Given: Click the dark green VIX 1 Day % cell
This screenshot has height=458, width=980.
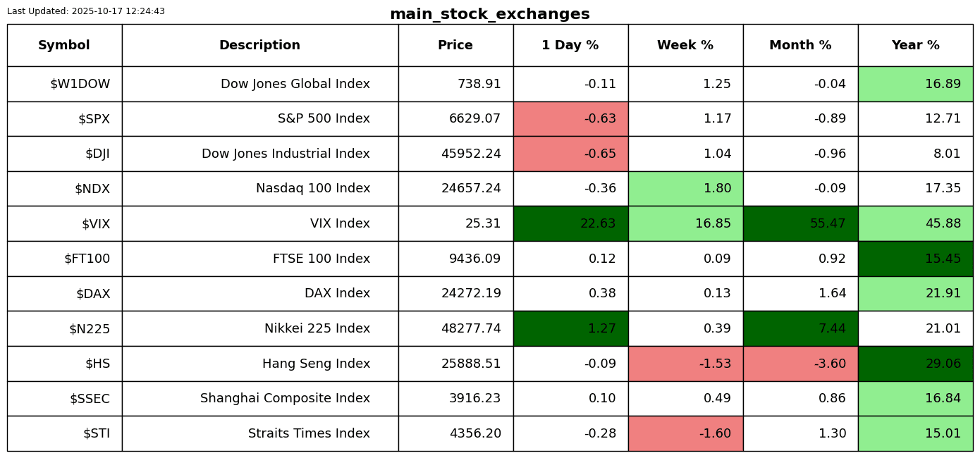Looking at the screenshot, I should (x=570, y=224).
